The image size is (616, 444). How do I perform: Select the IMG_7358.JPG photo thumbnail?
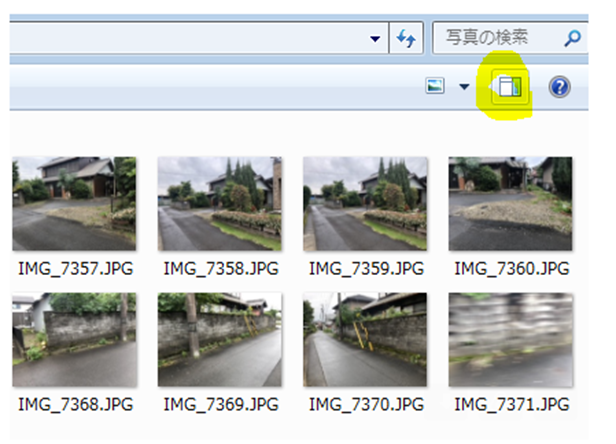pyautogui.click(x=220, y=203)
